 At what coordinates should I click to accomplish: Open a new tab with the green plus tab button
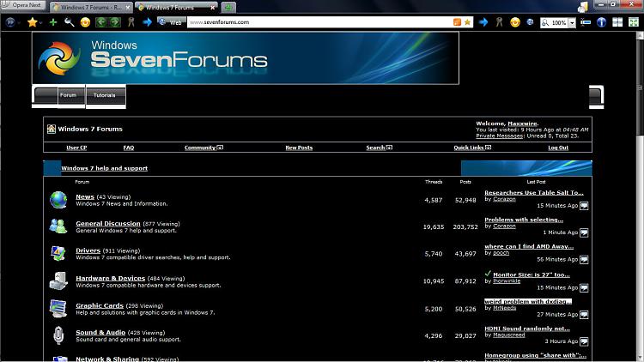pyautogui.click(x=228, y=7)
